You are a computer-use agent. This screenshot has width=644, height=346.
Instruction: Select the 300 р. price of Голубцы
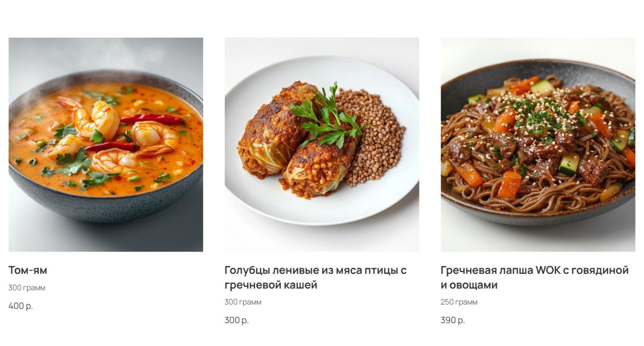(237, 320)
